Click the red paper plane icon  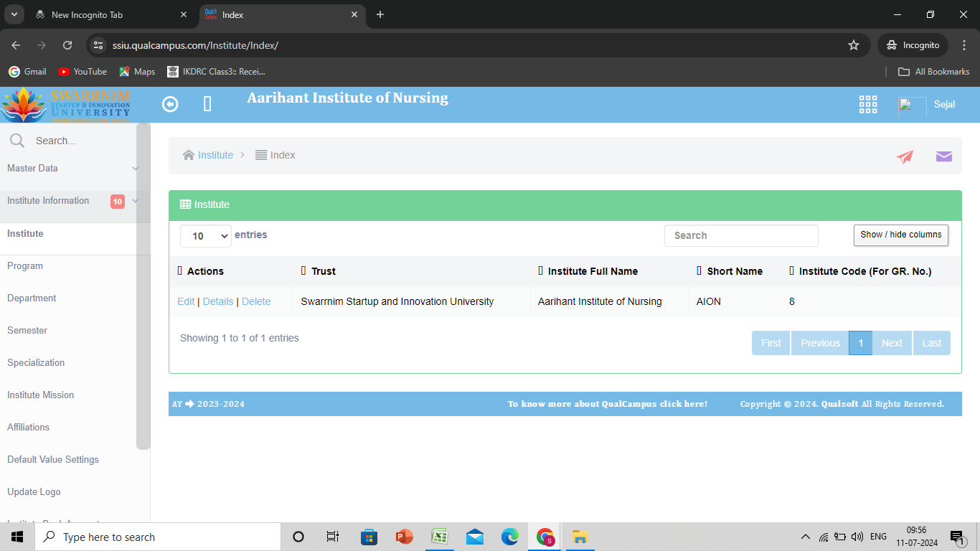click(x=905, y=156)
